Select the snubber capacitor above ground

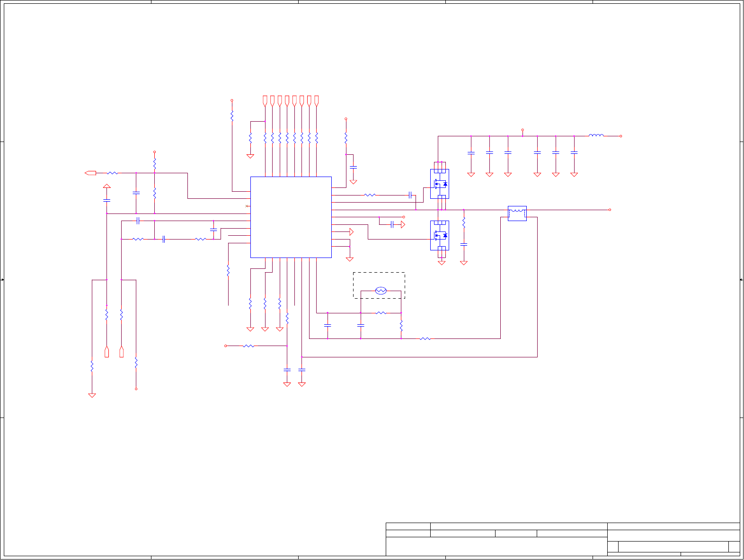(464, 244)
